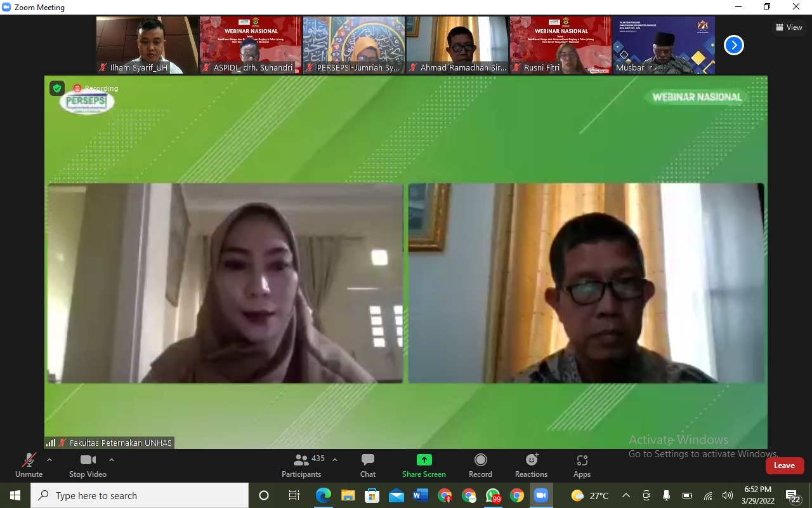The height and width of the screenshot is (508, 812).
Task: Stop the camera video
Action: tap(88, 465)
